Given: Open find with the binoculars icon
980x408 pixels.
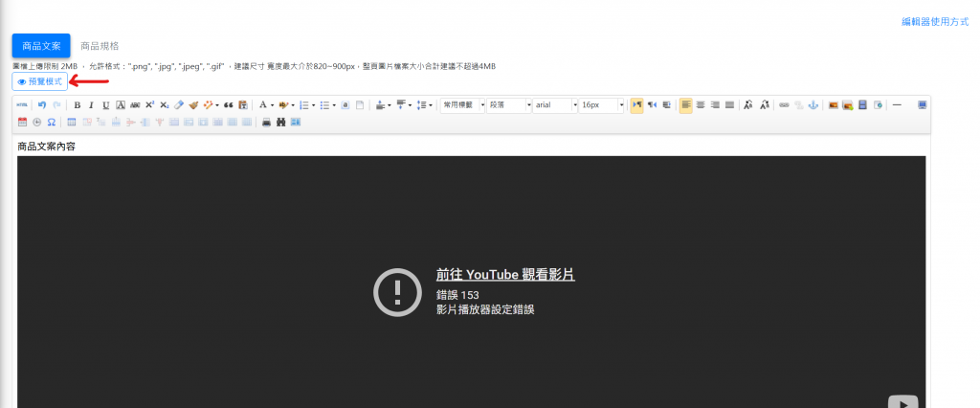Looking at the screenshot, I should click(x=281, y=122).
